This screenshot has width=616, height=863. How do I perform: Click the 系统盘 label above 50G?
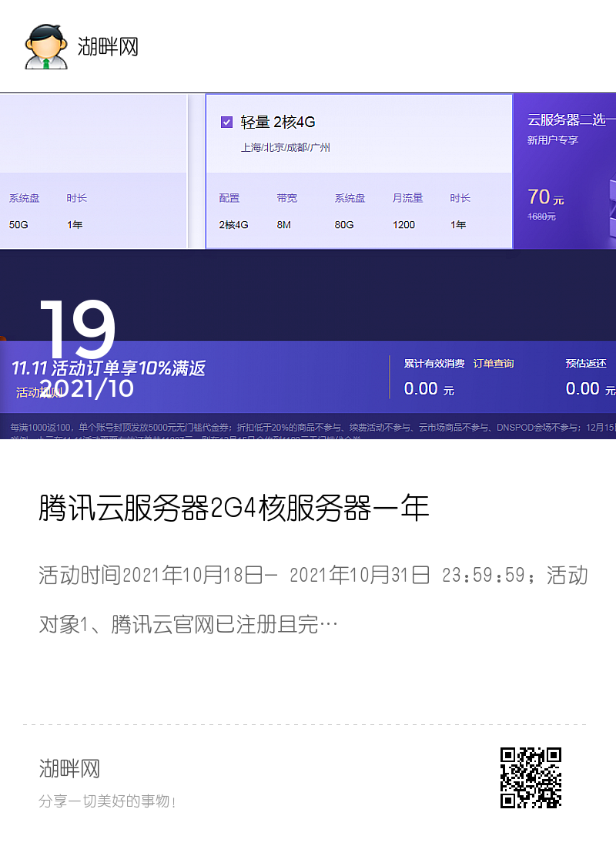click(x=24, y=198)
